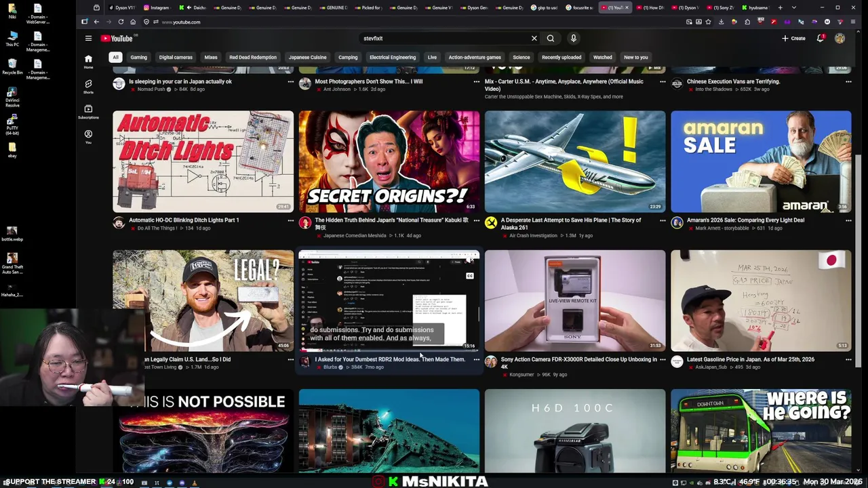
Task: Open options menu for Amaran 2026 Sale video
Action: 848,220
